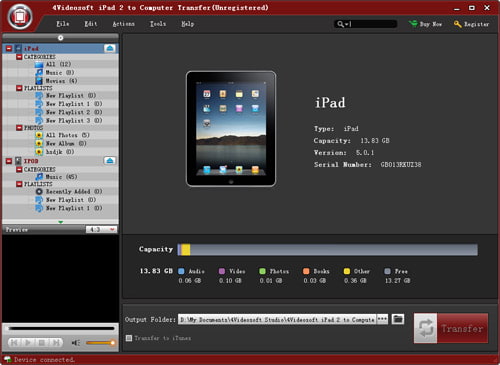Image resolution: width=500 pixels, height=365 pixels.
Task: Click the green arrow below the tree
Action: 60,222
